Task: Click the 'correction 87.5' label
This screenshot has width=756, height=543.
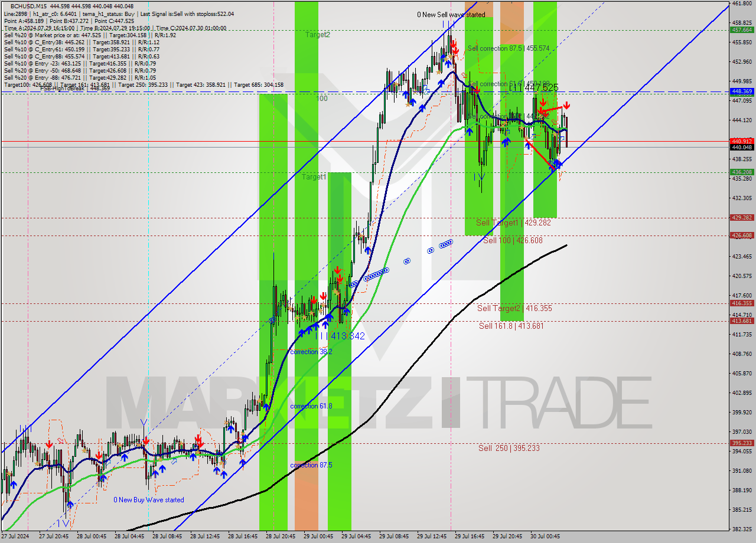Action: 311,465
